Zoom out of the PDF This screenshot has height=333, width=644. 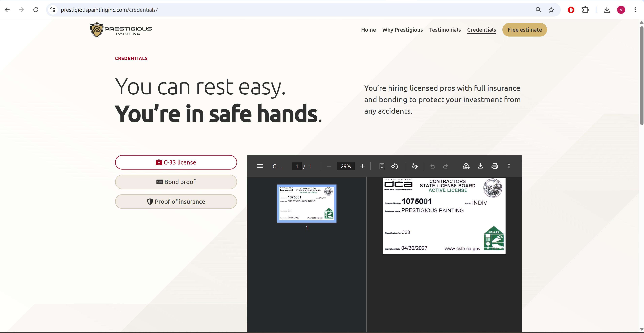pos(329,166)
